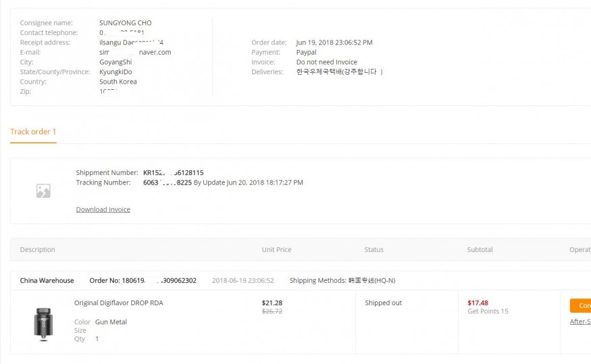591x364 pixels.
Task: Select the Track order 1 tab
Action: coord(33,132)
